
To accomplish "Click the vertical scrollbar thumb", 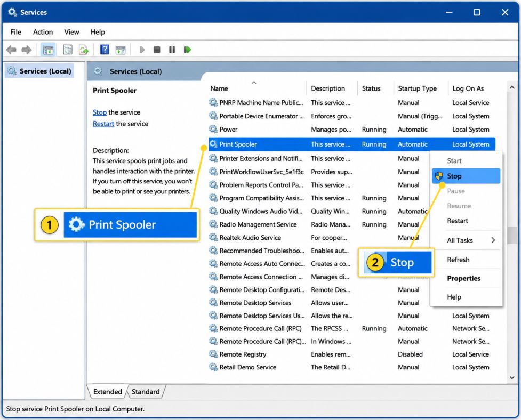I will (x=512, y=236).
